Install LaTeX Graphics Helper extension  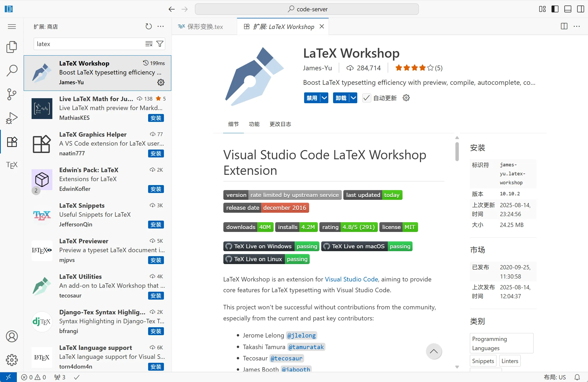click(x=156, y=153)
